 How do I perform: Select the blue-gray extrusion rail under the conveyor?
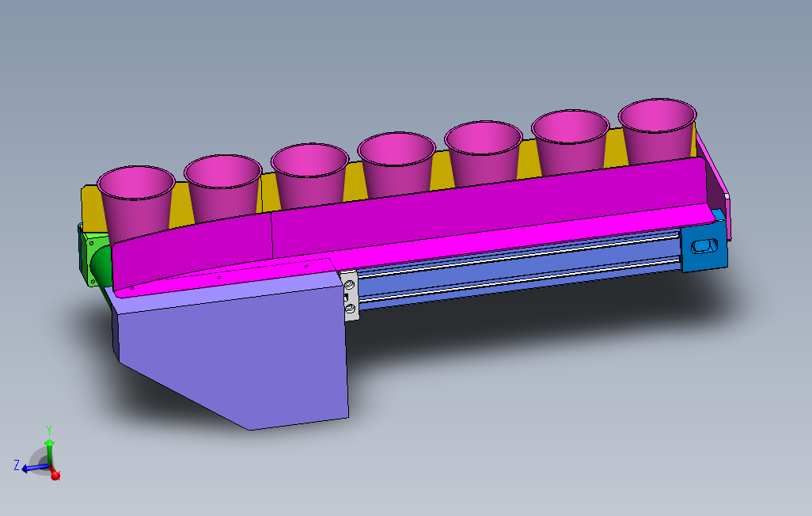[x=518, y=269]
